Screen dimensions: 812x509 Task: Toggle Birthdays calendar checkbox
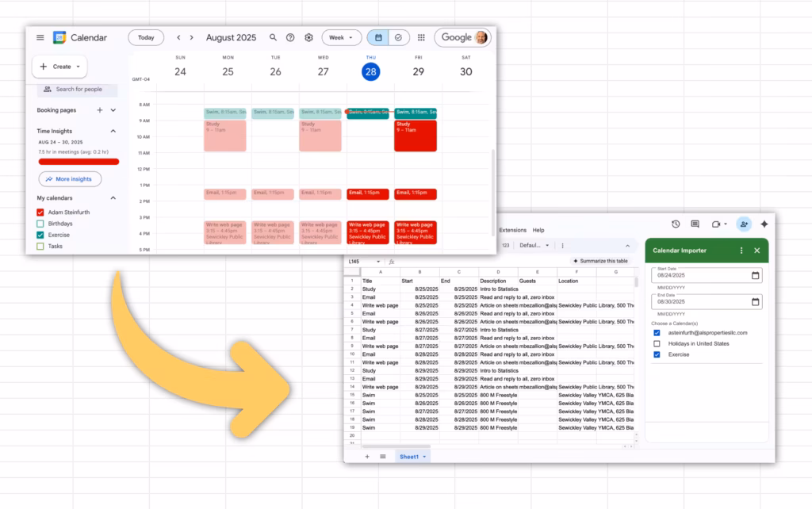[x=40, y=224]
